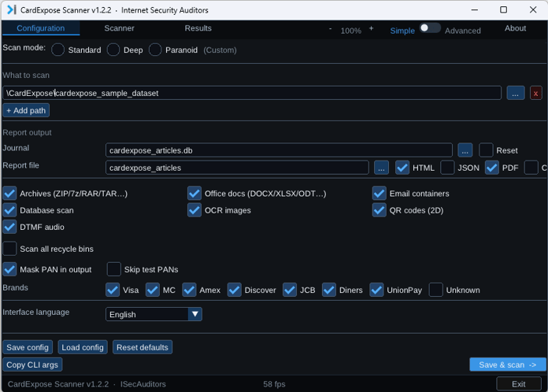Click the Journal file name field
Viewport: 548px width, 392px height.
point(279,150)
